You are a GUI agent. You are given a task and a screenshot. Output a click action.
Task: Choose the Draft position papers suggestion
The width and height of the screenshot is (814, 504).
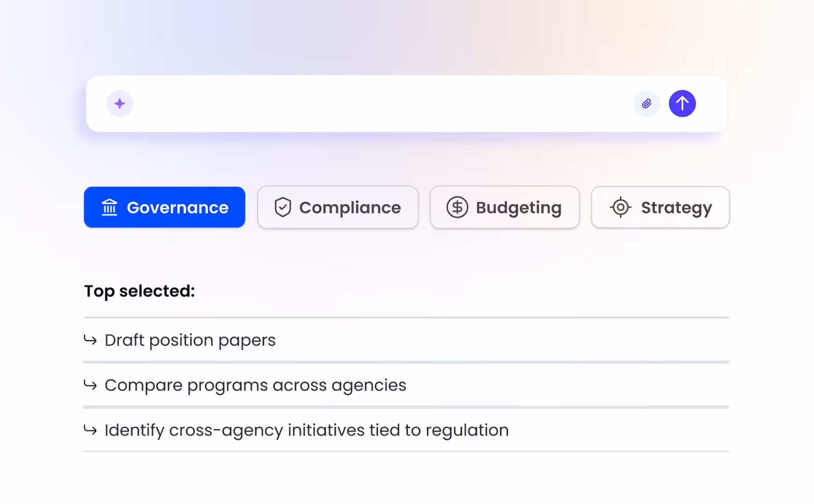(x=190, y=340)
